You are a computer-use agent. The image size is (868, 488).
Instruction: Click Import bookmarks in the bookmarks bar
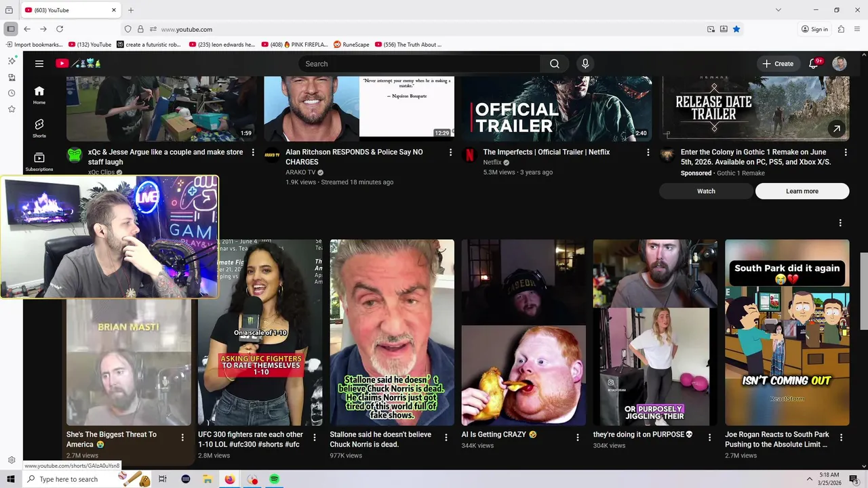click(34, 45)
